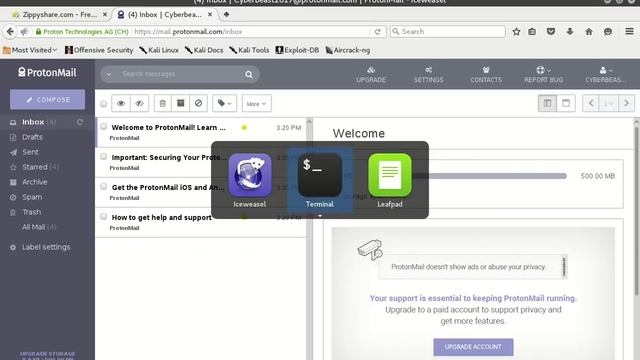Switch to Terminal in the app switcher

click(320, 180)
